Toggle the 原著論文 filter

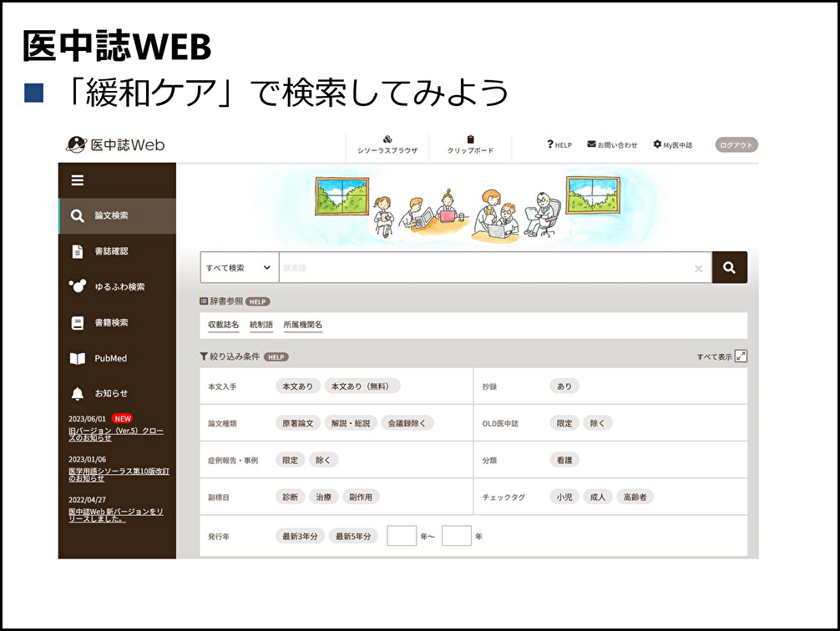[298, 423]
